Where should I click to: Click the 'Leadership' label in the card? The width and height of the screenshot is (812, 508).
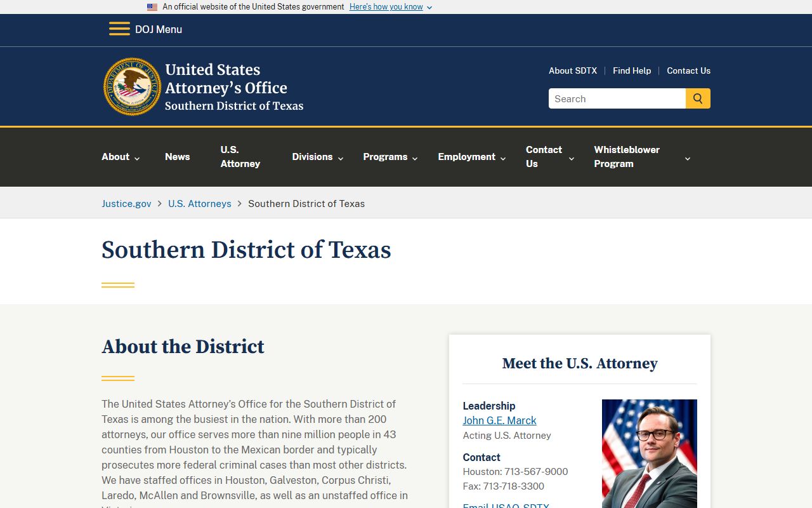click(488, 406)
